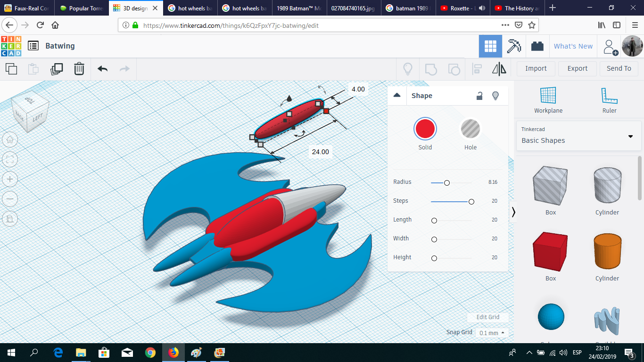The width and height of the screenshot is (644, 362).
Task: Pick the striped hole Box shape
Action: (551, 186)
